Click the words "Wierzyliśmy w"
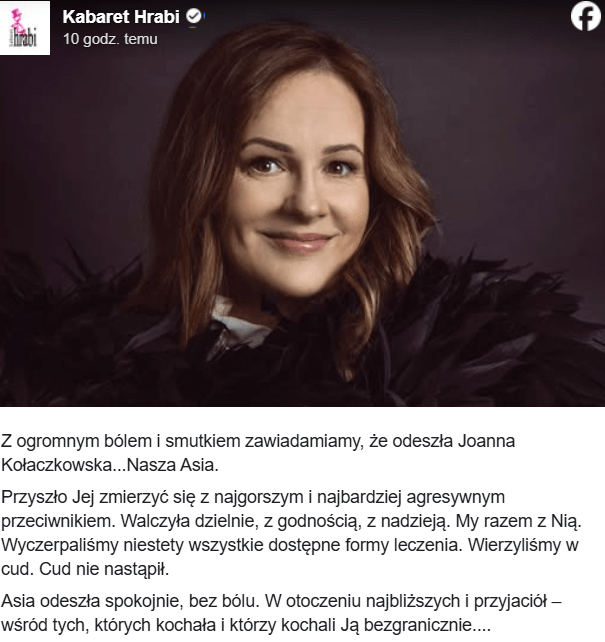This screenshot has height=642, width=605. point(523,545)
